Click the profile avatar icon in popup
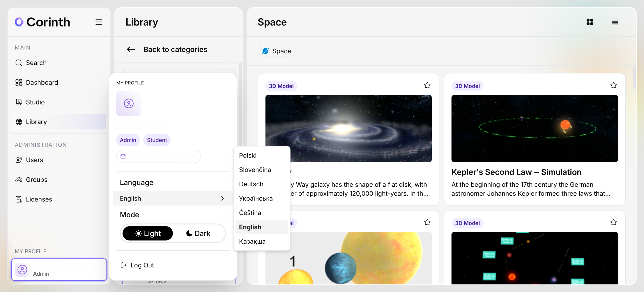This screenshot has height=292, width=644. (129, 103)
